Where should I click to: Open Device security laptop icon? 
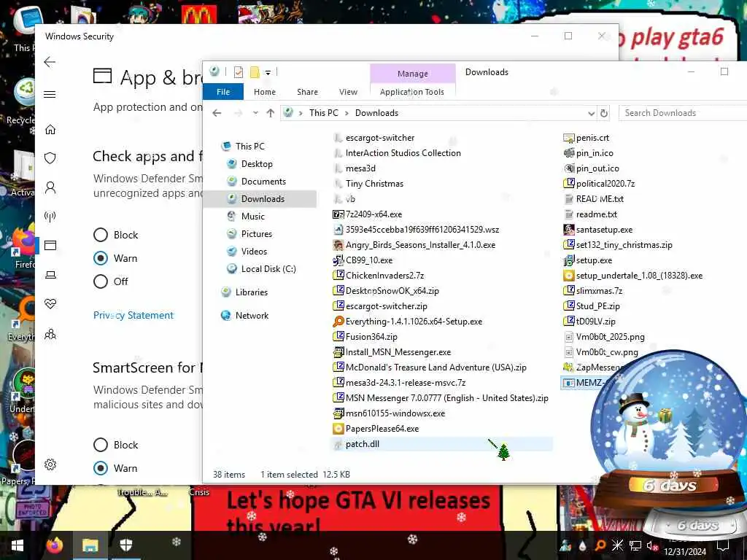point(50,275)
